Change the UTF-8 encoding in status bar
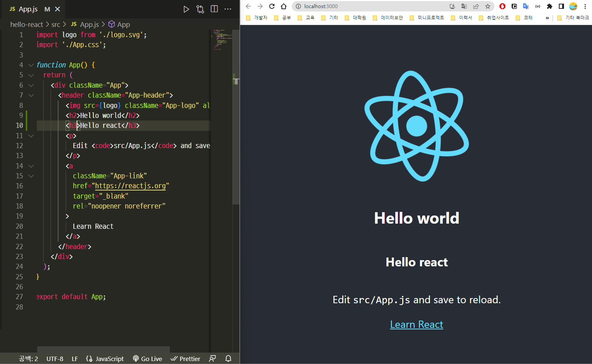592x364 pixels. click(x=55, y=359)
